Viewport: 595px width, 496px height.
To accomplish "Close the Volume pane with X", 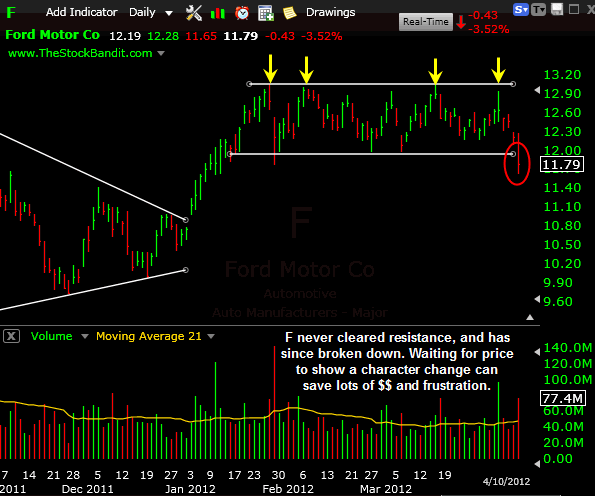I will 11,336.
